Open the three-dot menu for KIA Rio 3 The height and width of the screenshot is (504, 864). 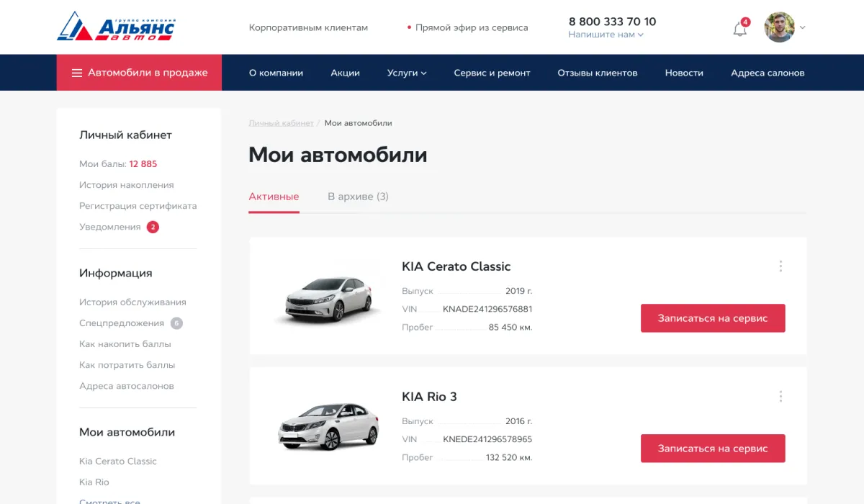pyautogui.click(x=780, y=397)
